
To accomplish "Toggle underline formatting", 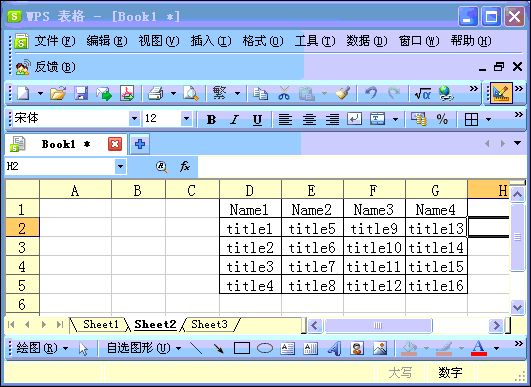I will tap(257, 119).
